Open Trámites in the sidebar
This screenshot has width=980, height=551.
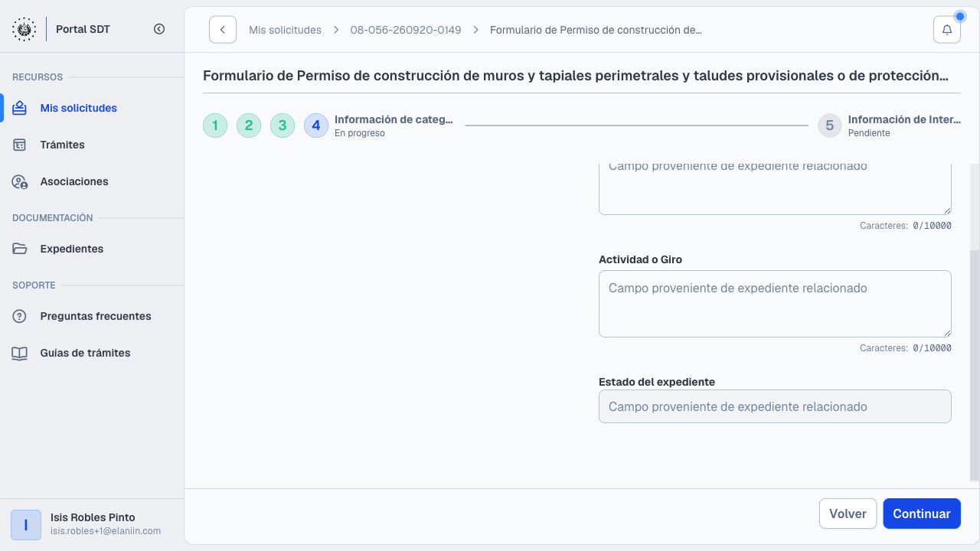pyautogui.click(x=92, y=145)
